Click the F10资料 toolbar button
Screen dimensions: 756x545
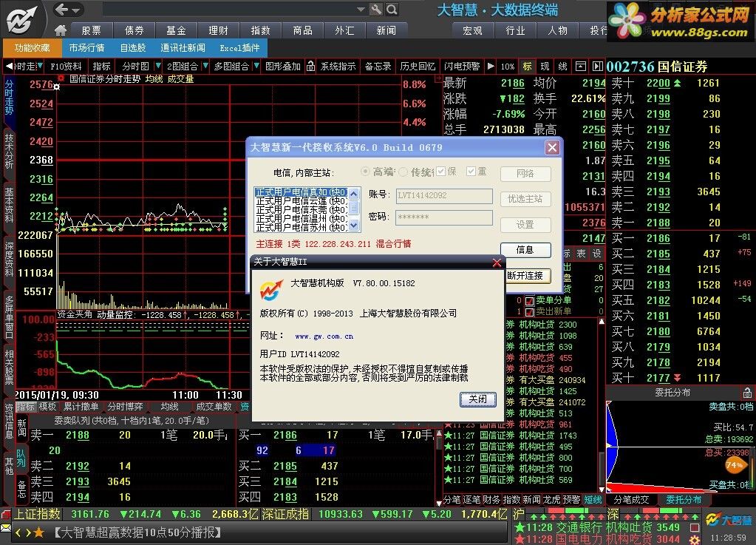click(66, 66)
